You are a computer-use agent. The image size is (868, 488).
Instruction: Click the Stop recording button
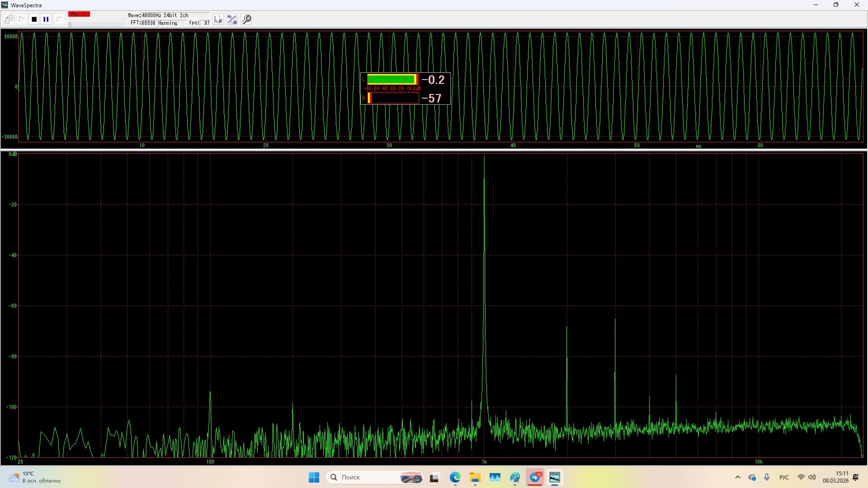(34, 19)
